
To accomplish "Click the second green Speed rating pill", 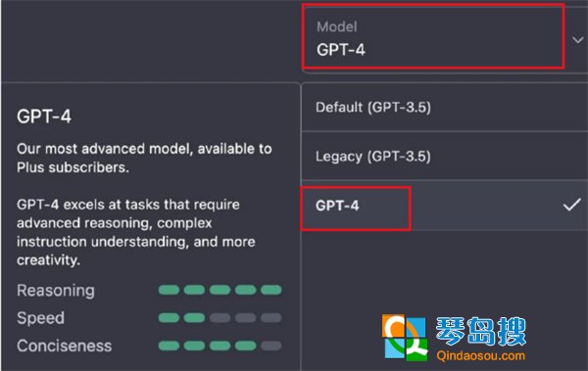I will pyautogui.click(x=194, y=318).
